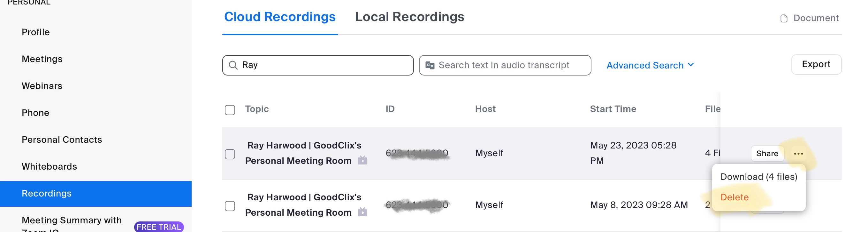The height and width of the screenshot is (232, 868).
Task: Go to Meetings in the sidebar
Action: (x=42, y=59)
